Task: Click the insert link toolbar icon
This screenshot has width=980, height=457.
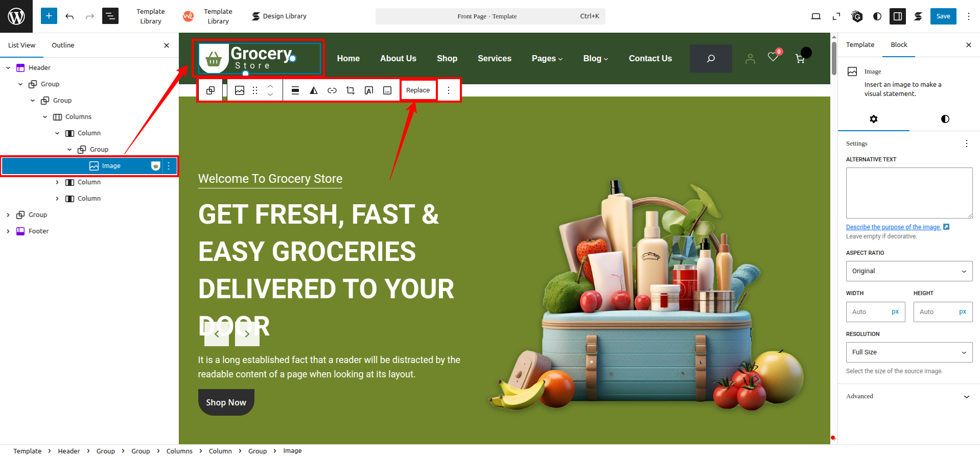Action: pyautogui.click(x=332, y=90)
